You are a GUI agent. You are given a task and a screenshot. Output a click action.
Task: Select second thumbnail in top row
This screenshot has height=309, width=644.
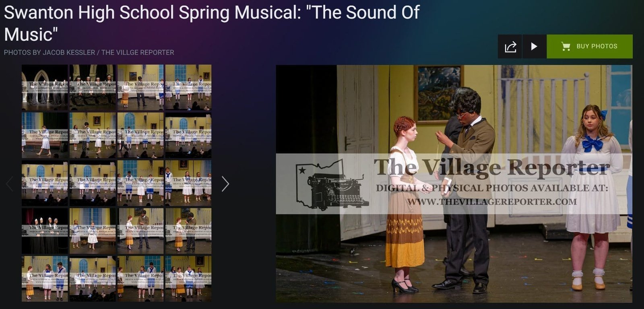[93, 88]
